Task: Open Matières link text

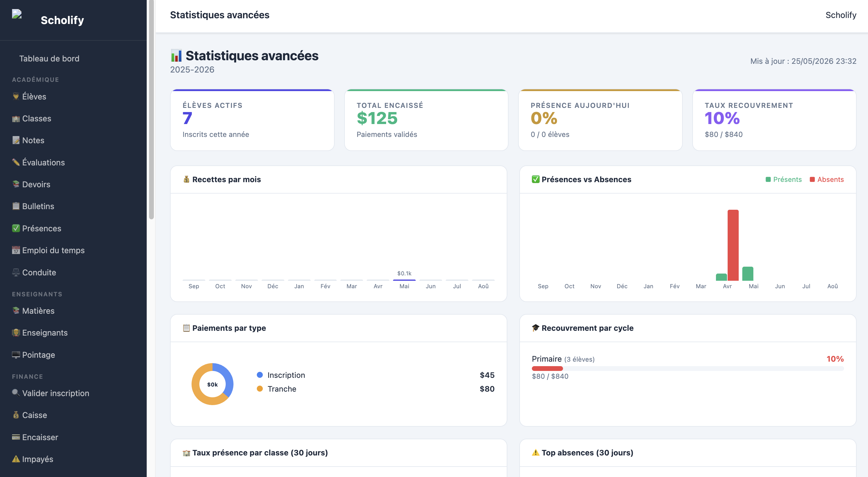Action: [x=38, y=311]
